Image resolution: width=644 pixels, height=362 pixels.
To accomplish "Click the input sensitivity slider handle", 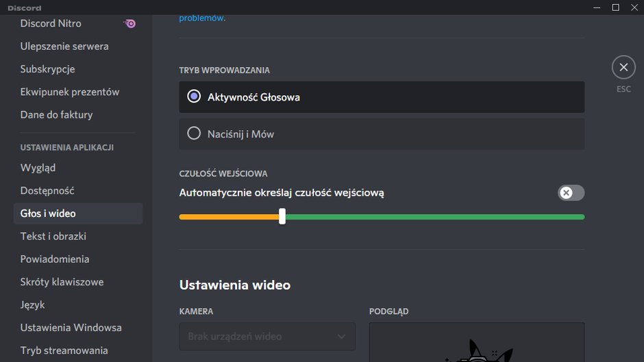I will [x=282, y=216].
